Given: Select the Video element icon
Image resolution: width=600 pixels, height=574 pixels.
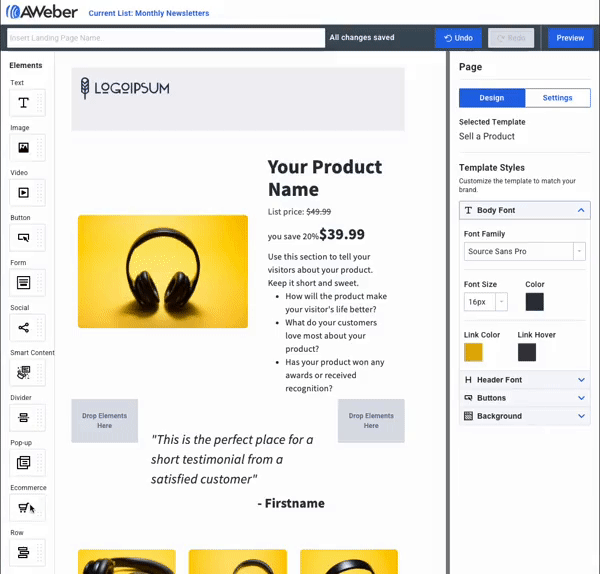Looking at the screenshot, I should (x=24, y=192).
